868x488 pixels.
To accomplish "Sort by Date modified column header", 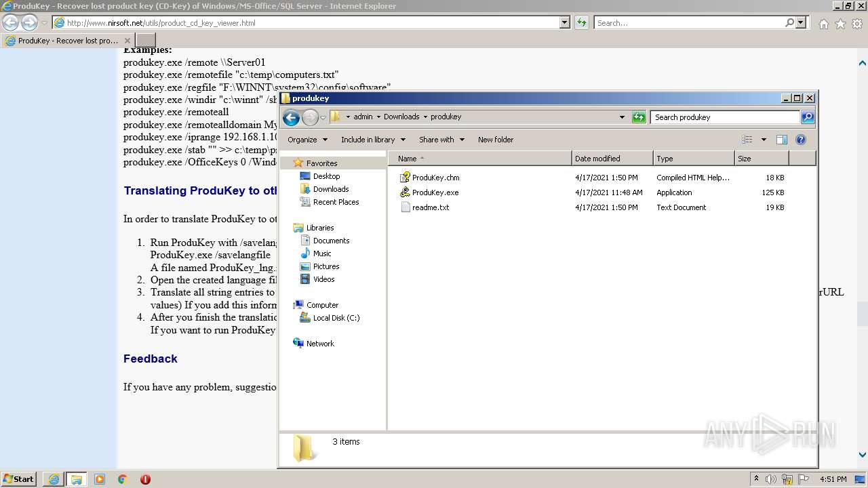I will click(x=612, y=159).
